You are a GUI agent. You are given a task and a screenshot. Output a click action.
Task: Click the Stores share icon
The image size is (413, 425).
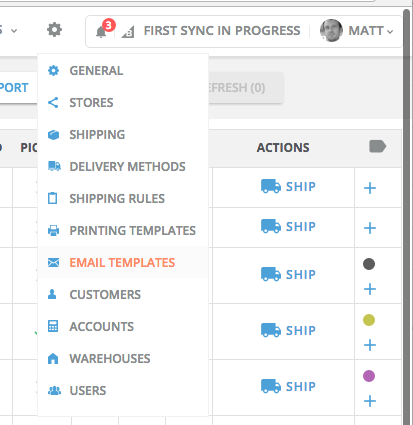pos(53,103)
